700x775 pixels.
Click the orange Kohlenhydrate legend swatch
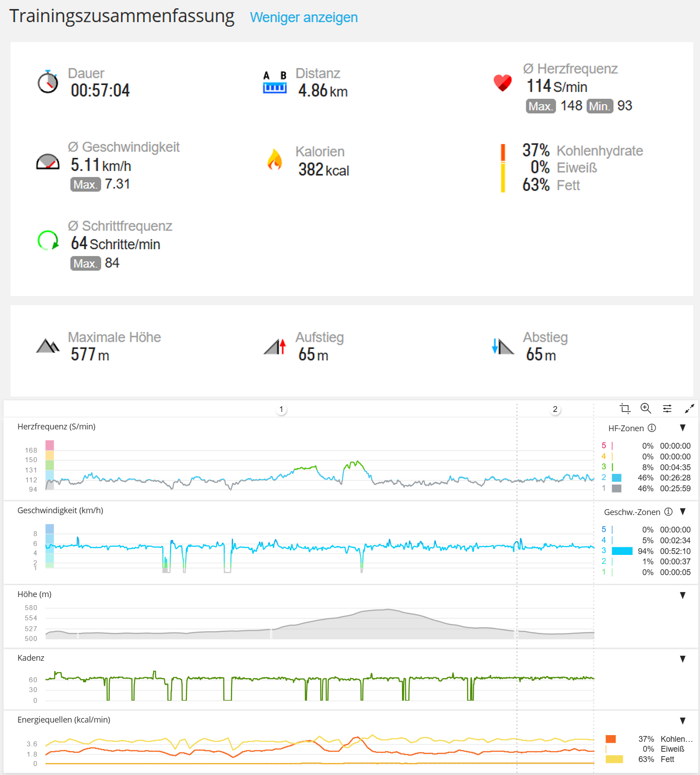point(610,739)
